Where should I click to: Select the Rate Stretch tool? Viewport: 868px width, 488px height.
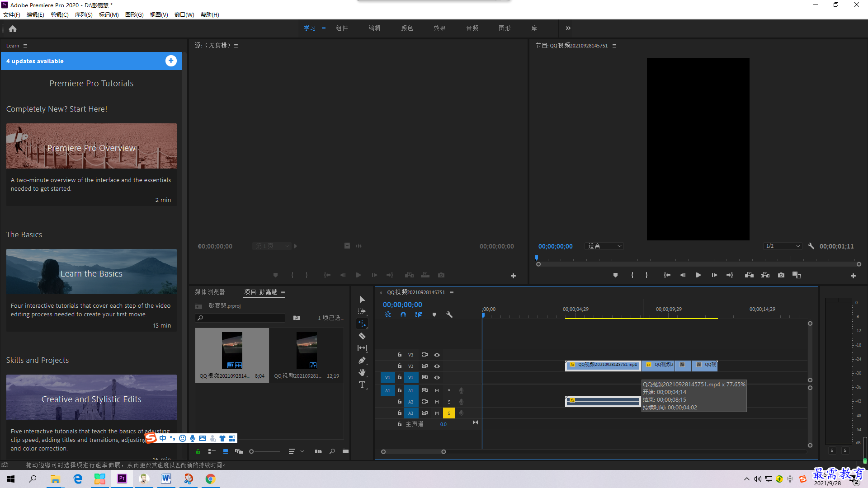click(x=362, y=324)
